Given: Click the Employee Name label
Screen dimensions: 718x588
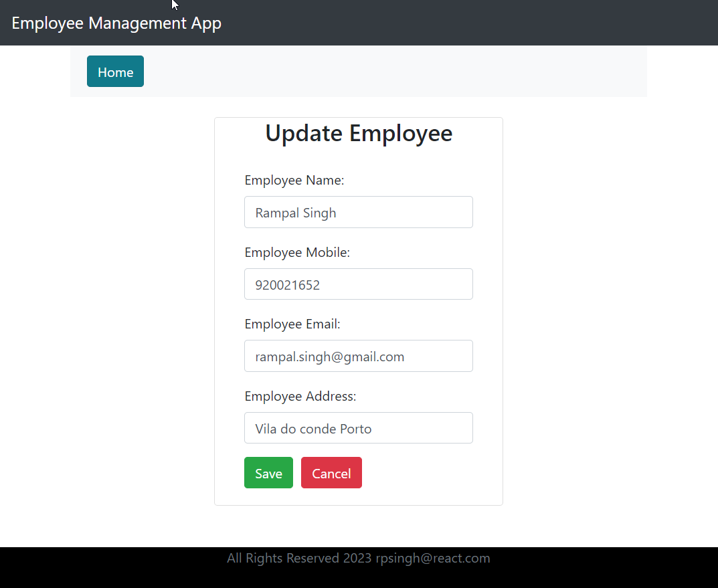Looking at the screenshot, I should pos(294,181).
